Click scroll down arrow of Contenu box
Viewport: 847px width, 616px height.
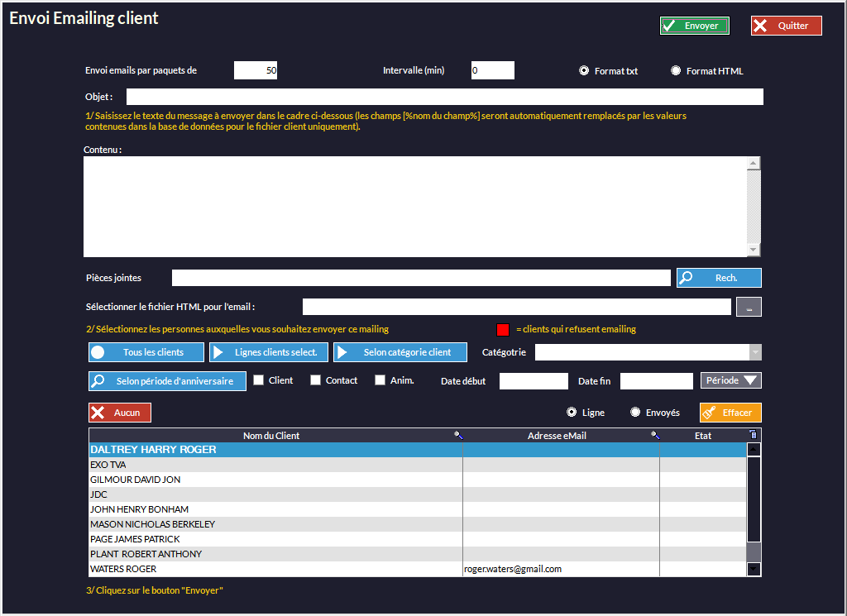coord(754,250)
